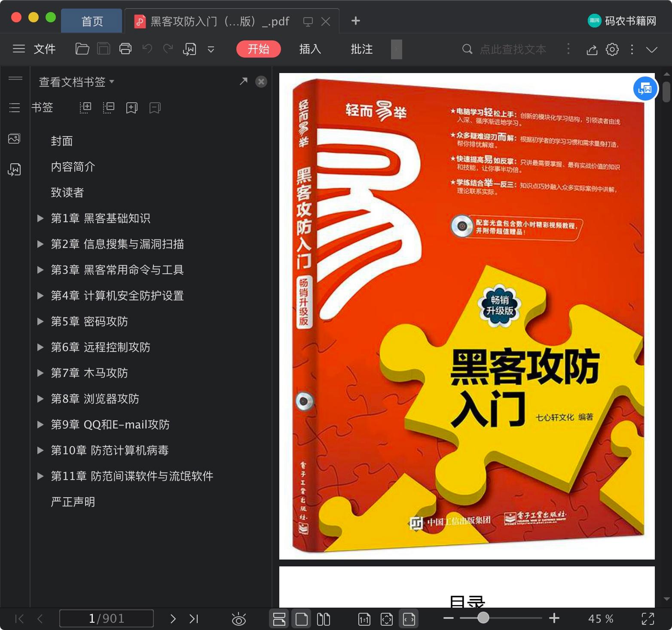The height and width of the screenshot is (630, 672).
Task: Open 第8章 浏览器攻防 bookmark text
Action: click(x=95, y=399)
